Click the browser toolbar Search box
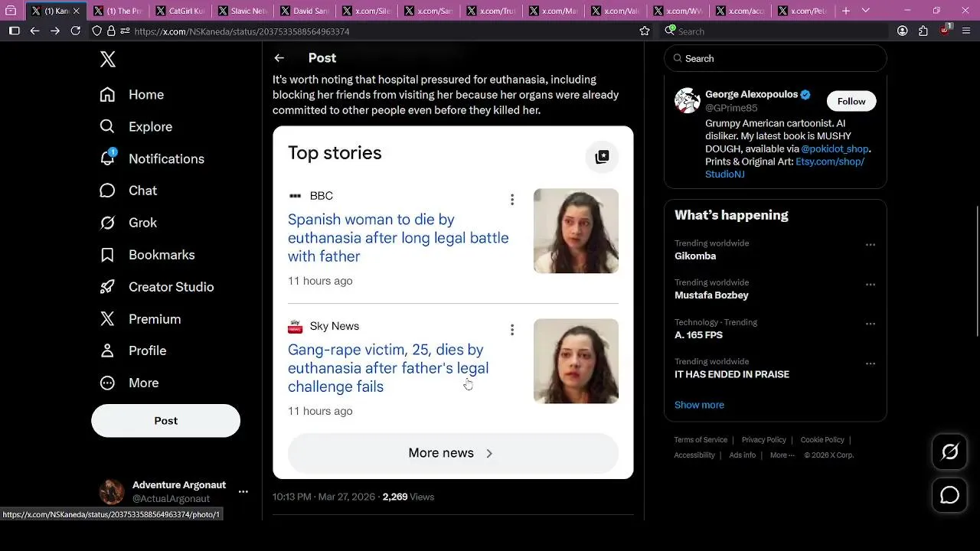The image size is (980, 551). 774,31
